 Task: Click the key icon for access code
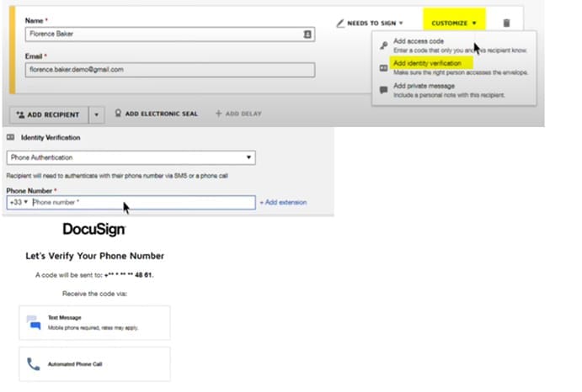click(383, 45)
